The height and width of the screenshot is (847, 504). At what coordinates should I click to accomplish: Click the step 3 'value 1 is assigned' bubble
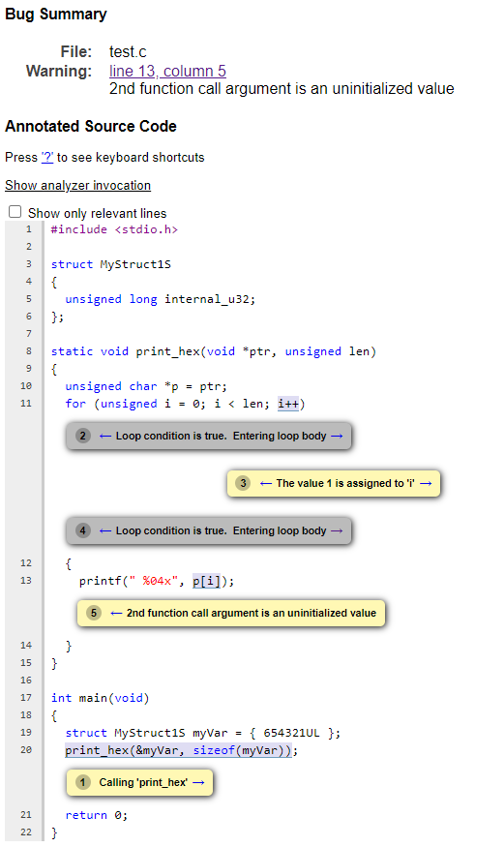point(334,483)
